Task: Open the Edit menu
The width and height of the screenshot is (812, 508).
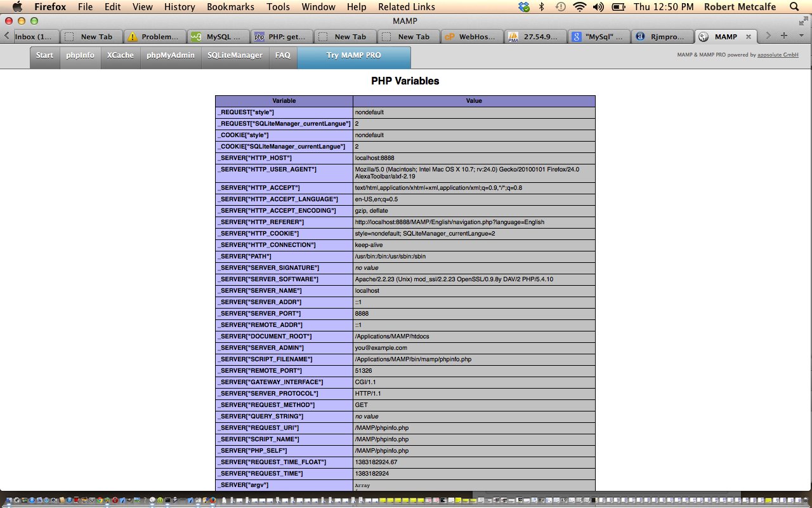Action: (x=113, y=7)
